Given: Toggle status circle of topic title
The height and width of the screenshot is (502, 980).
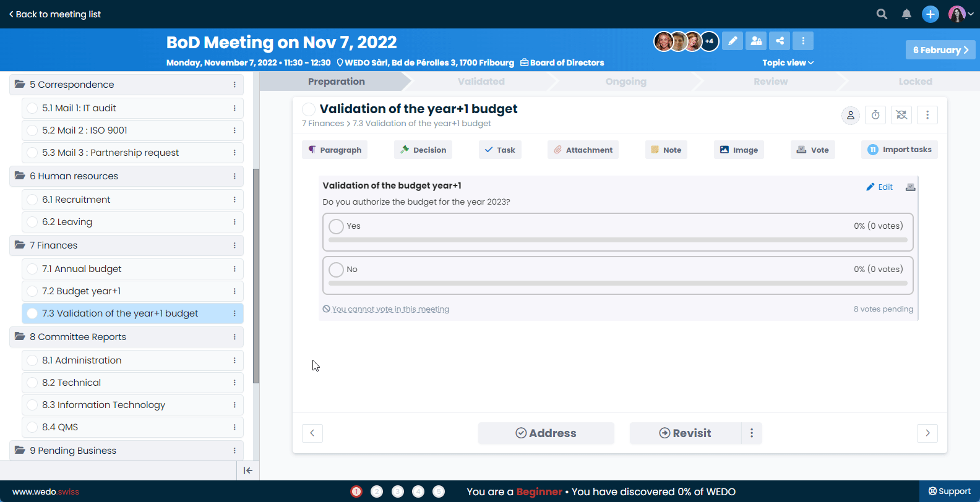Looking at the screenshot, I should tap(309, 109).
